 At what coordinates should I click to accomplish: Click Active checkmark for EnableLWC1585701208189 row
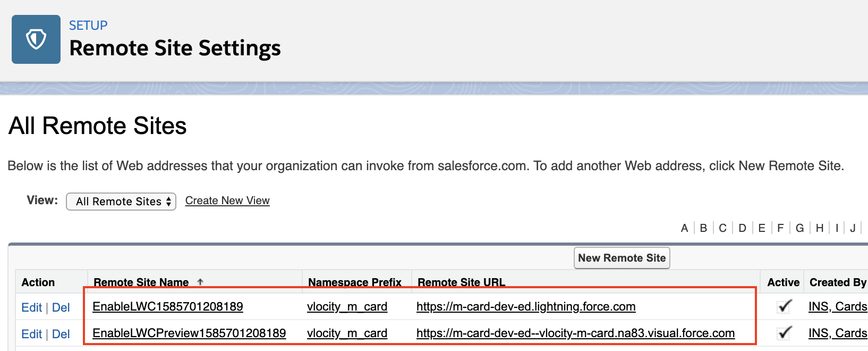[x=784, y=306]
